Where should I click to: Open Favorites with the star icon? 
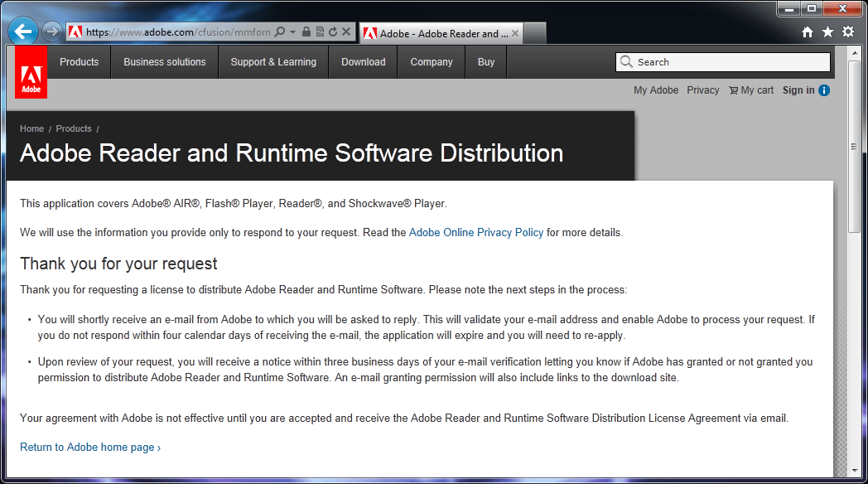pyautogui.click(x=827, y=31)
